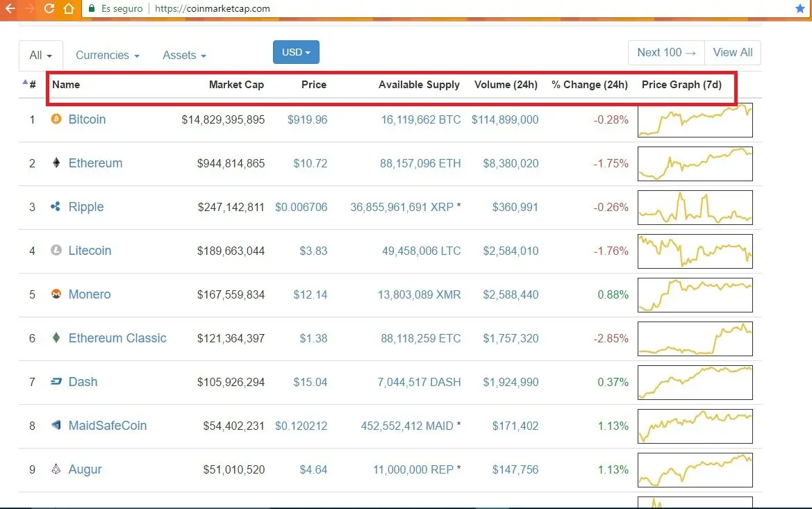Image resolution: width=812 pixels, height=509 pixels.
Task: Open Dash 7d price graph
Action: [695, 383]
